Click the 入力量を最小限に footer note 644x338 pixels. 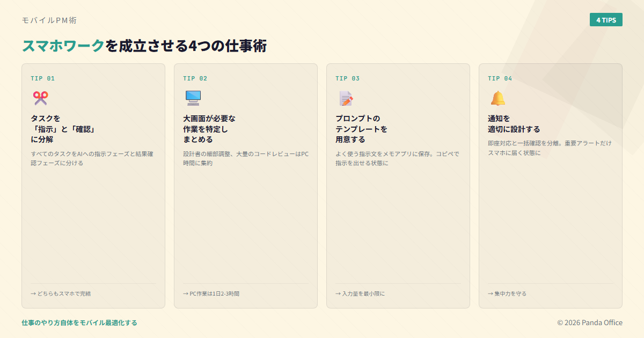coord(360,293)
